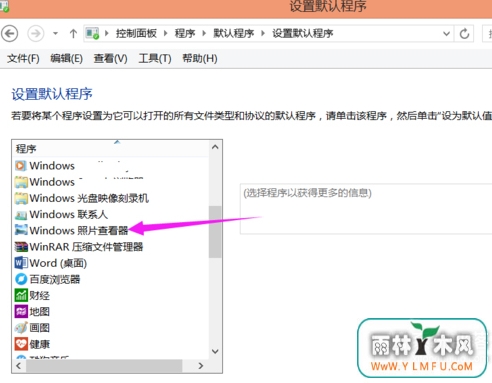The height and width of the screenshot is (383, 492).
Task: Go up one folder level
Action: [x=73, y=33]
